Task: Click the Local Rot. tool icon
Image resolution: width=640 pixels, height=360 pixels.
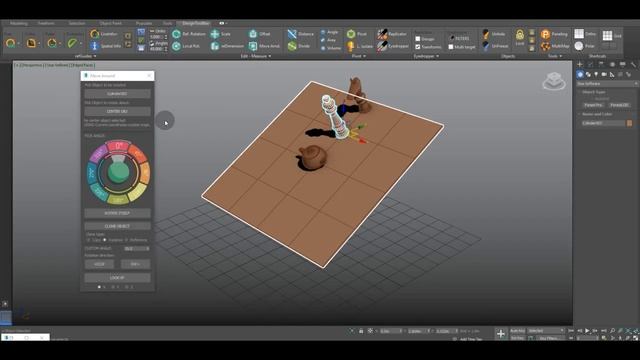Action: pyautogui.click(x=176, y=46)
